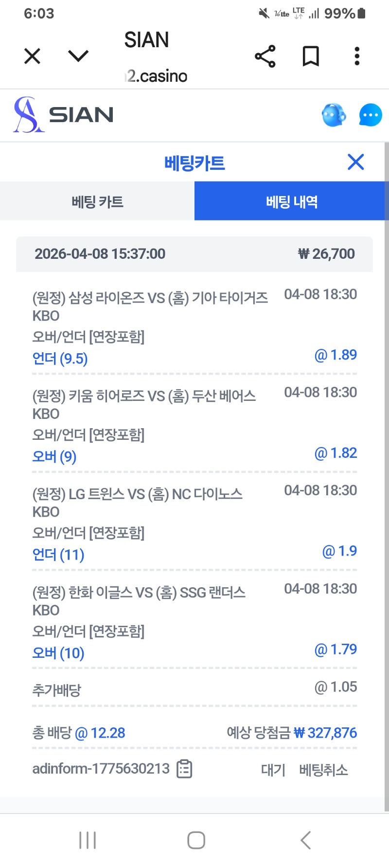Select the 베팅 내역 tab
Viewport: 389px width, 868px height.
click(x=292, y=201)
